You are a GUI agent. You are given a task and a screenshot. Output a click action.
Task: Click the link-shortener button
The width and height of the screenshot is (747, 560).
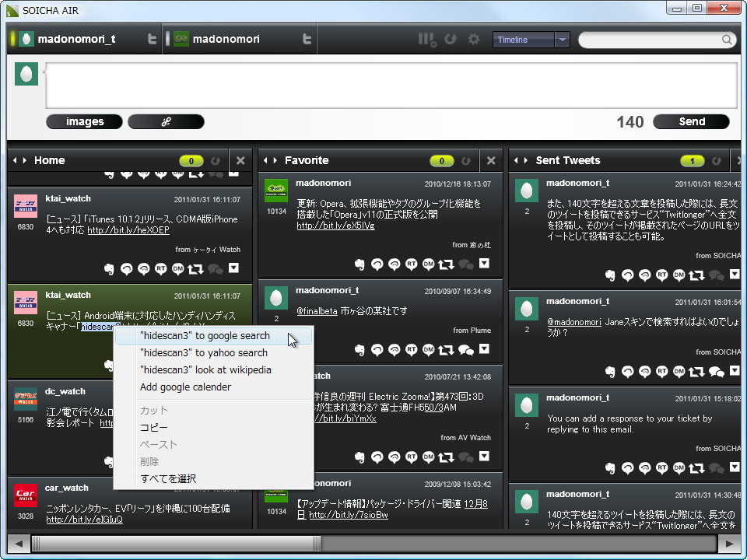point(166,122)
